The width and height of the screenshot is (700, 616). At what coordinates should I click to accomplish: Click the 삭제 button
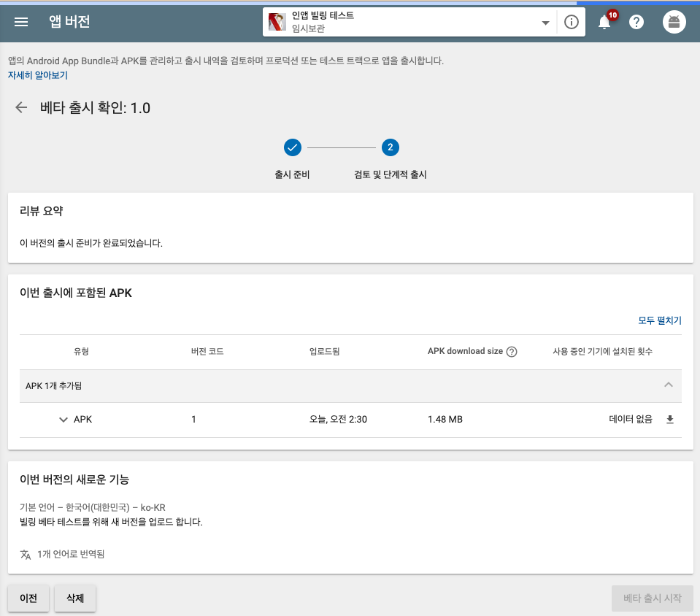(75, 598)
